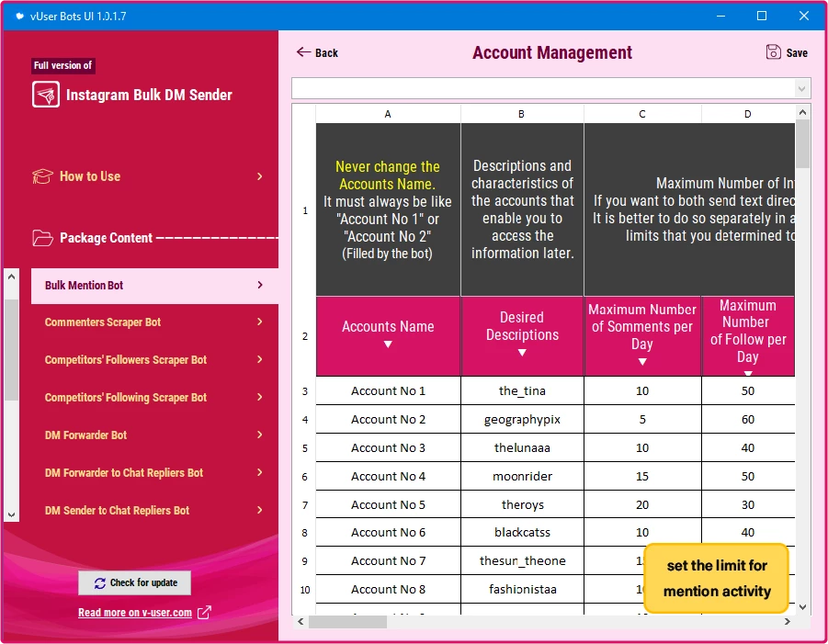
Task: Open the How to Use section
Action: [x=148, y=176]
